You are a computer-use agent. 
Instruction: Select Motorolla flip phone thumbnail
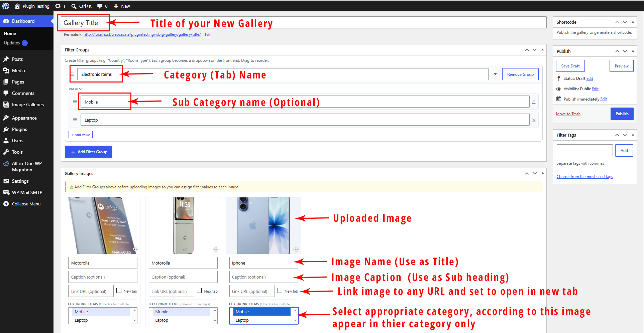pos(183,225)
